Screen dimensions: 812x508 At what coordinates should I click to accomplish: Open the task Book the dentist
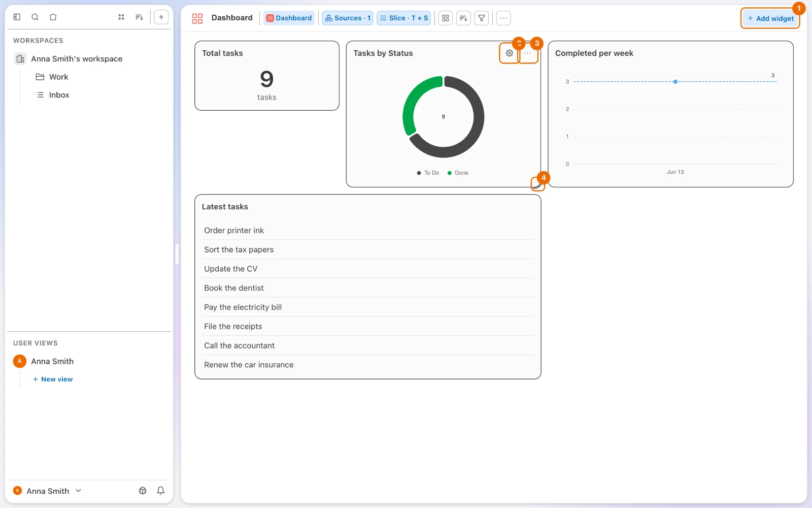(368, 288)
